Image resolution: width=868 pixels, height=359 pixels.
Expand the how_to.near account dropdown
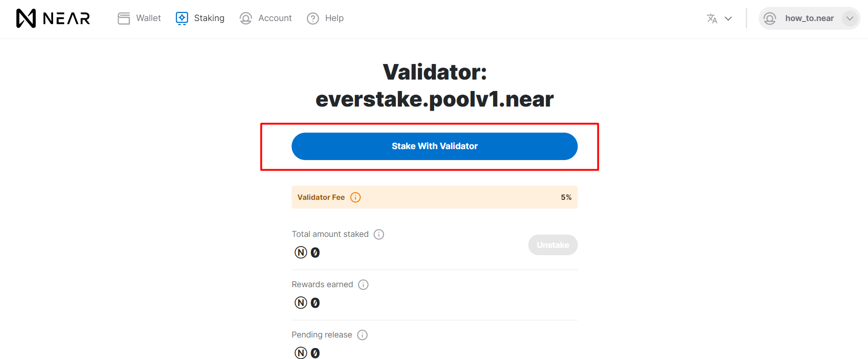pos(850,18)
